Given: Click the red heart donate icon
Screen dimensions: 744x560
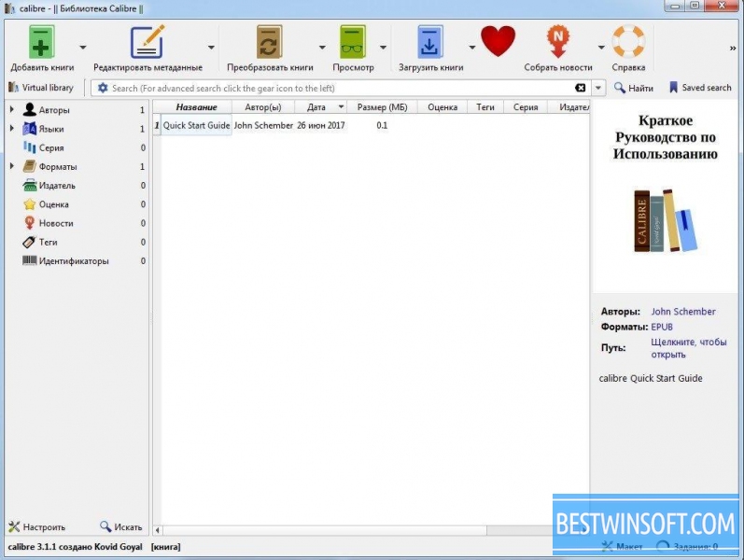Looking at the screenshot, I should coord(498,41).
